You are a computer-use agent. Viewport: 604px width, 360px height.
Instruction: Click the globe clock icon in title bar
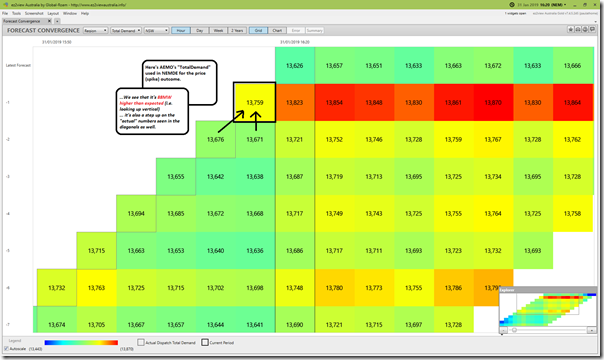tap(512, 5)
